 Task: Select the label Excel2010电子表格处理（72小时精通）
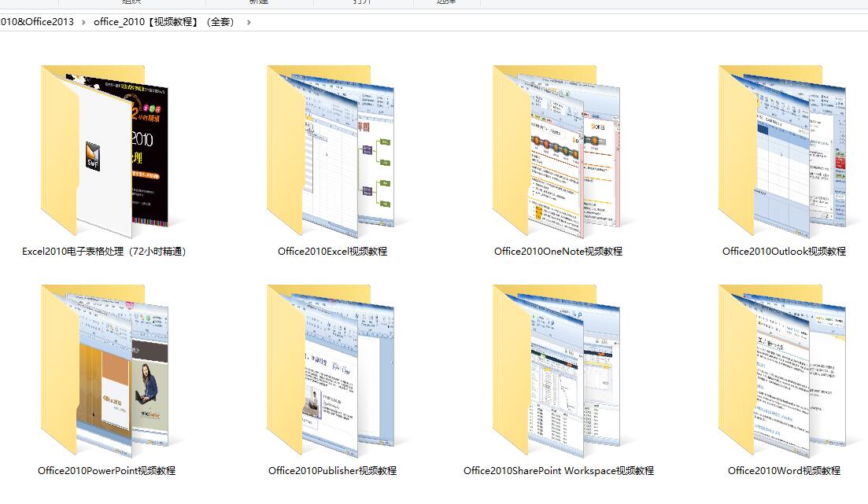[x=104, y=251]
